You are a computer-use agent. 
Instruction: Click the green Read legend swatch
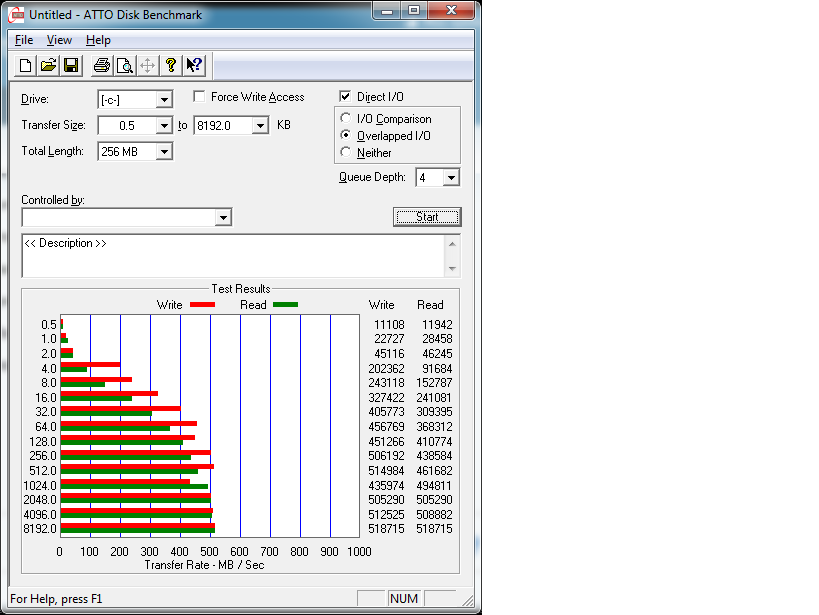click(286, 305)
